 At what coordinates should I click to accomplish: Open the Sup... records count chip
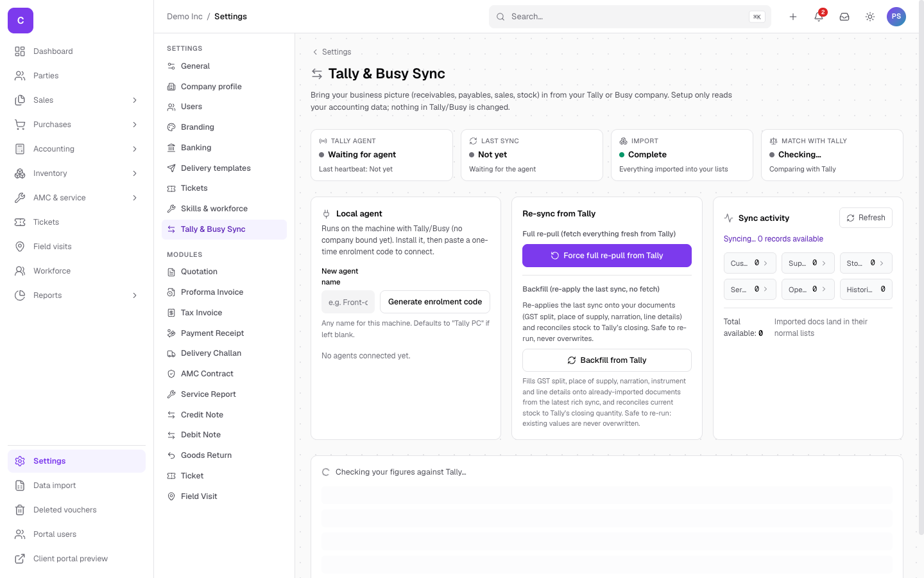(808, 263)
